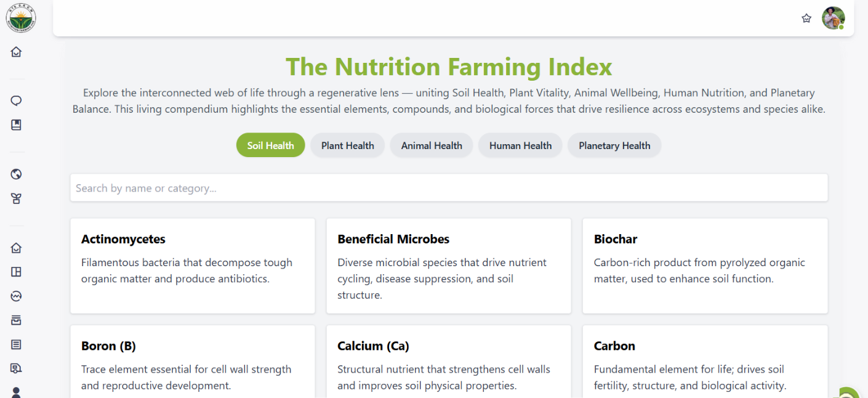This screenshot has width=868, height=398.
Task: Open the archive box icon in sidebar
Action: coord(17,320)
